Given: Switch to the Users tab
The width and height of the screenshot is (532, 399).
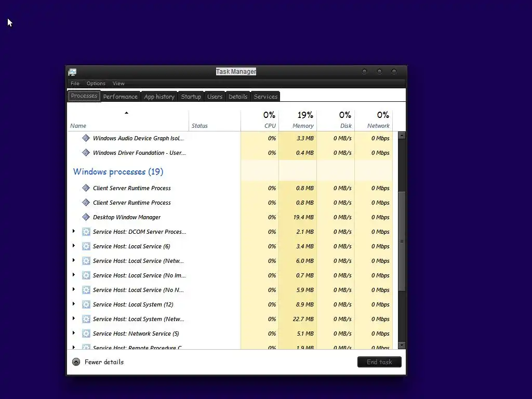Looking at the screenshot, I should coord(215,97).
